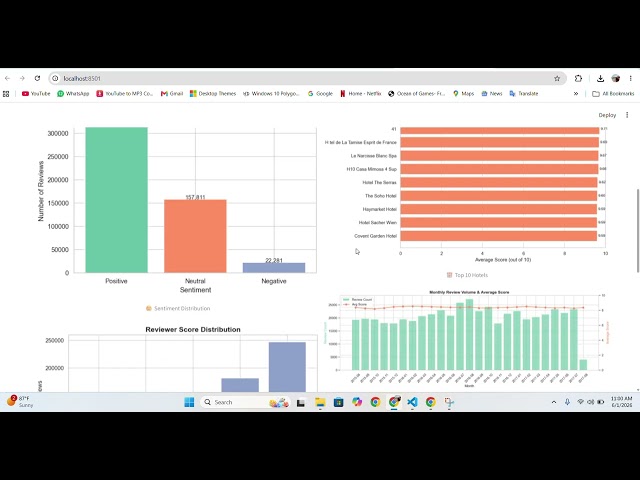Open the Chrome three-dot menu
This screenshot has height=480, width=640.
(x=630, y=78)
